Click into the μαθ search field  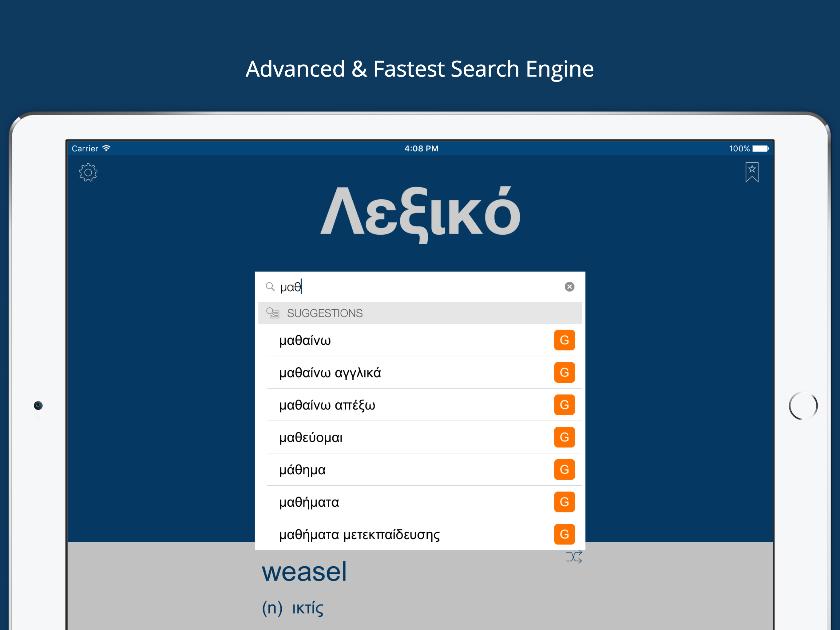coord(420,286)
